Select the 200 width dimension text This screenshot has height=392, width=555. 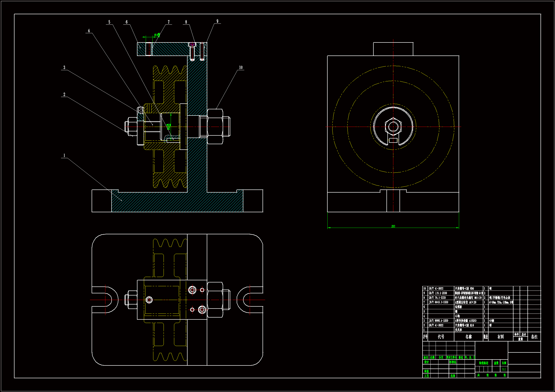[x=393, y=226]
